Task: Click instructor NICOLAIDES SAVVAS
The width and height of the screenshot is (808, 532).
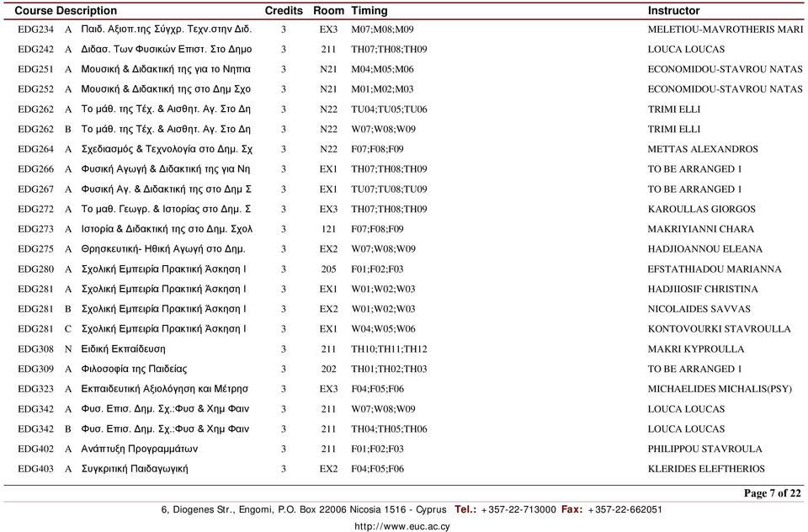Action: (x=699, y=309)
